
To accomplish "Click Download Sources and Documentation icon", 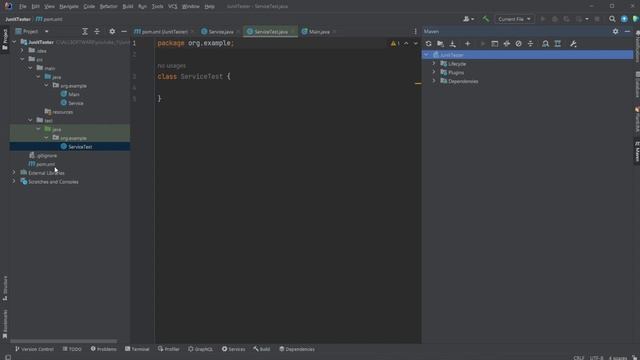I will point(453,44).
